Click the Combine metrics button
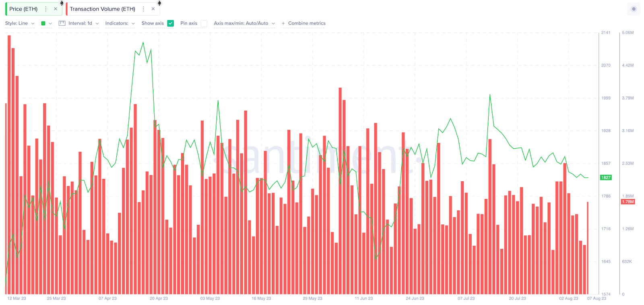This screenshot has height=305, width=644. pos(307,23)
